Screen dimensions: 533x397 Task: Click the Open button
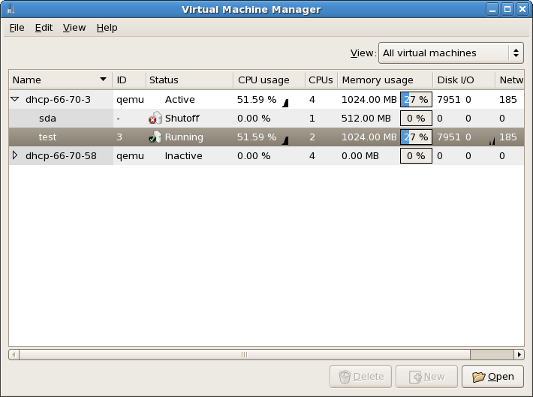click(x=493, y=377)
